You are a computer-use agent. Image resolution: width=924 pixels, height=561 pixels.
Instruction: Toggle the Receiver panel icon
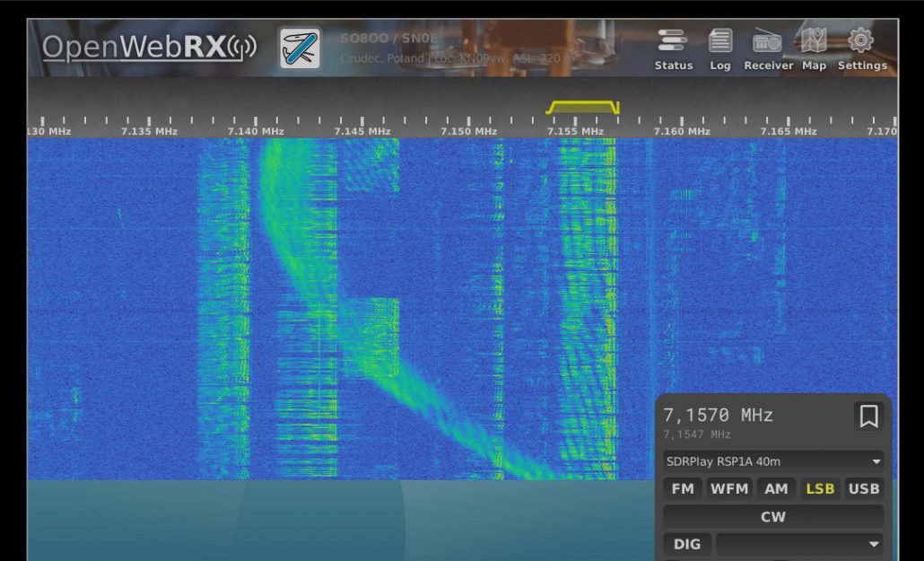(768, 49)
